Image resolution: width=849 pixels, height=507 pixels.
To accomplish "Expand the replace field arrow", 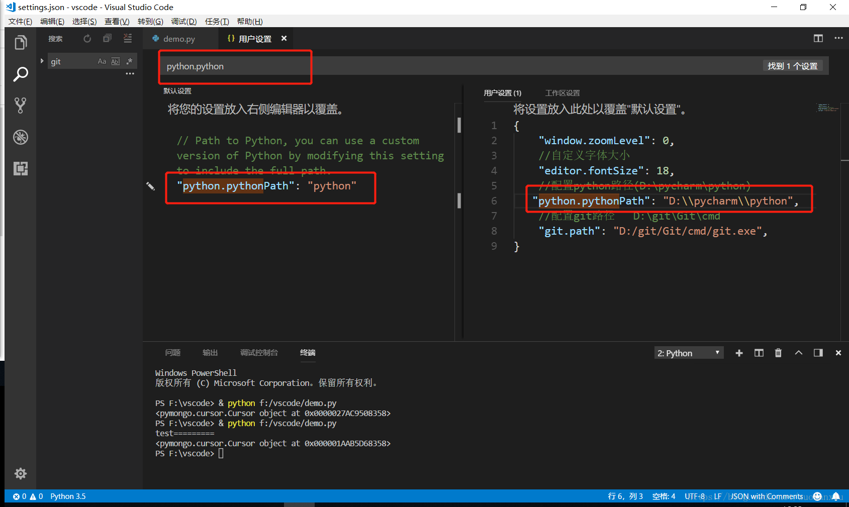I will pos(42,61).
